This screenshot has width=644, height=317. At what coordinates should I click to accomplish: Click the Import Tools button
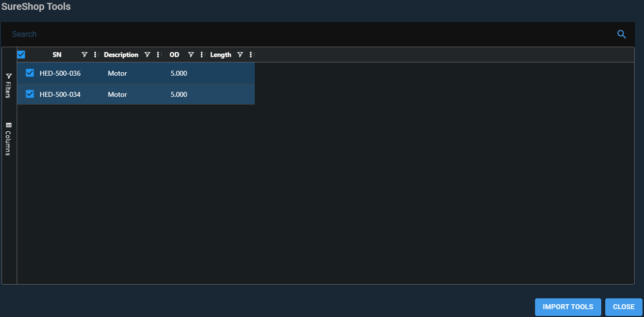pos(568,307)
